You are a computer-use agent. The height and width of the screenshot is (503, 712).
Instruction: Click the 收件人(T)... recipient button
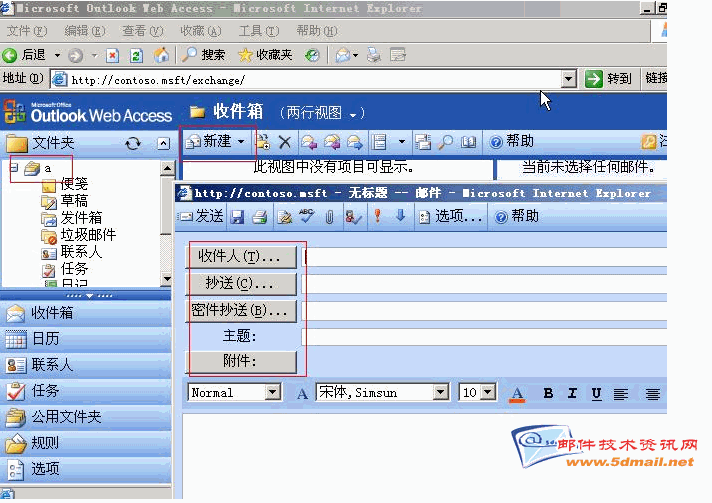click(241, 256)
